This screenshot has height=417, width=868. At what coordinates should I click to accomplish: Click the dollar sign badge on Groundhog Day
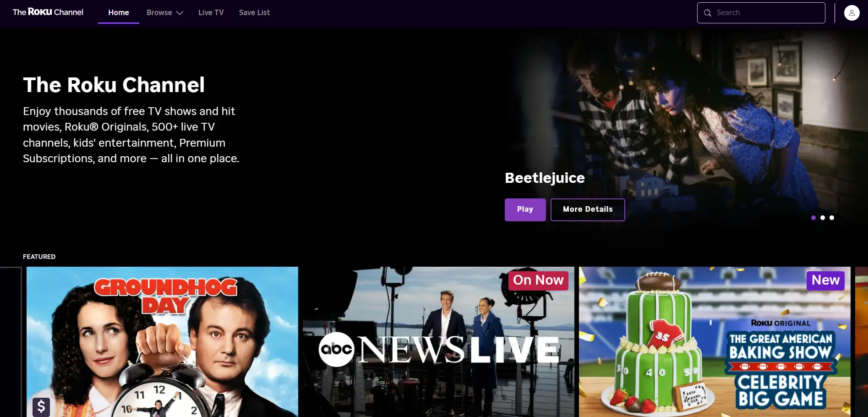pos(41,406)
